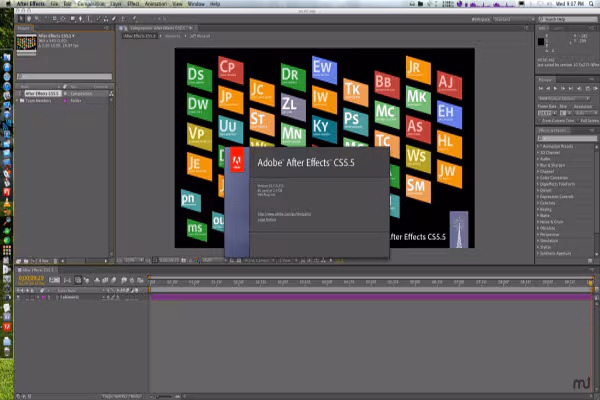Open the Effect menu
This screenshot has height=400, width=600.
pyautogui.click(x=133, y=4)
